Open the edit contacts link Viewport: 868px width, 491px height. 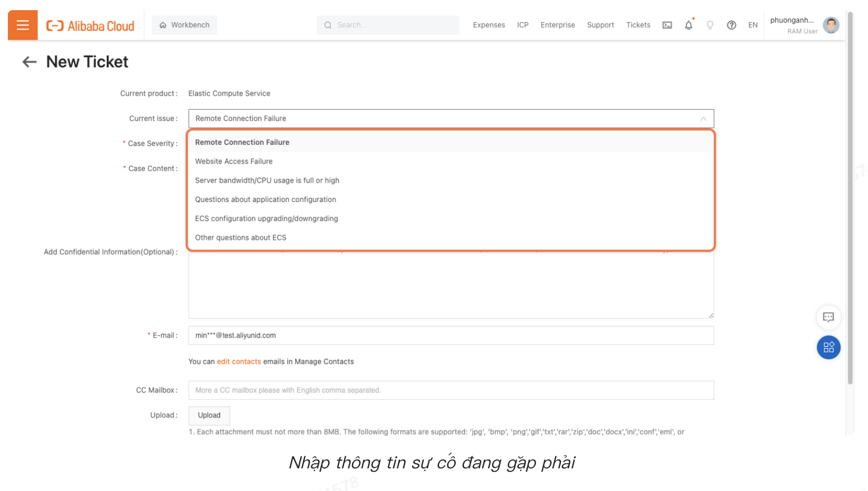(238, 361)
